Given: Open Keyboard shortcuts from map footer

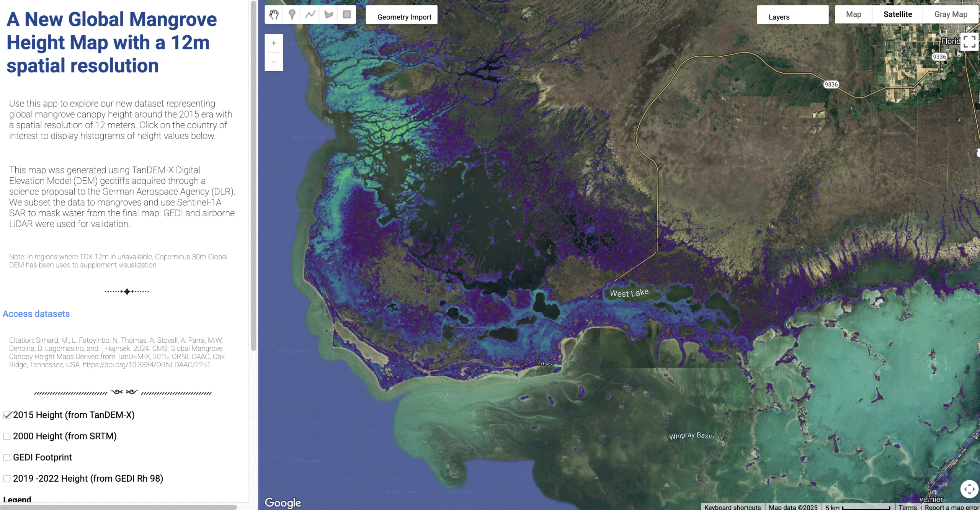Looking at the screenshot, I should click(x=732, y=507).
